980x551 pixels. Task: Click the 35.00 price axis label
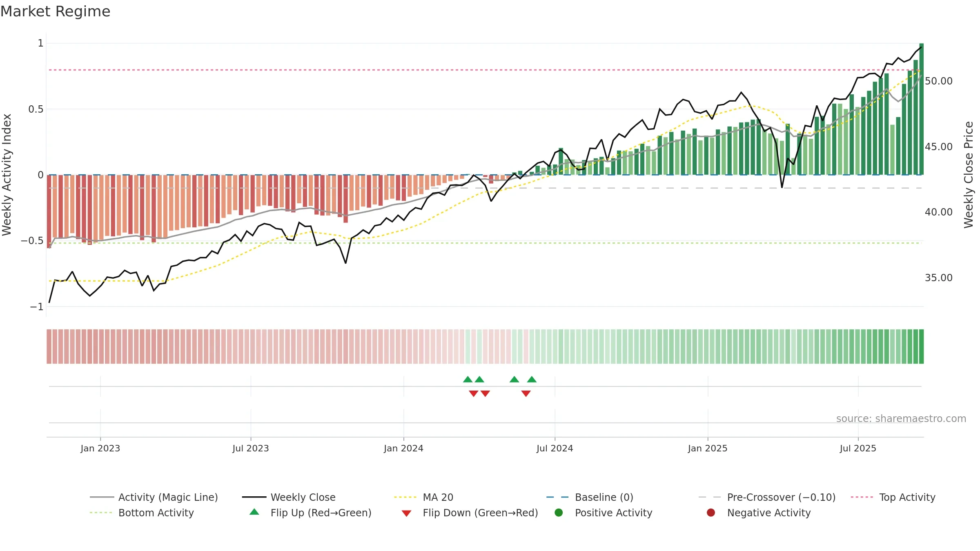(939, 278)
